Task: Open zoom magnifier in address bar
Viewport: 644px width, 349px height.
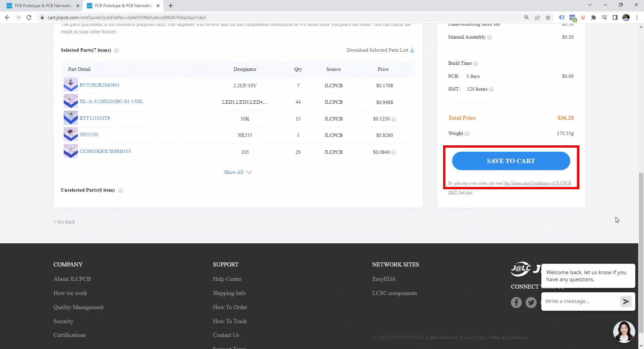Action: tap(527, 17)
